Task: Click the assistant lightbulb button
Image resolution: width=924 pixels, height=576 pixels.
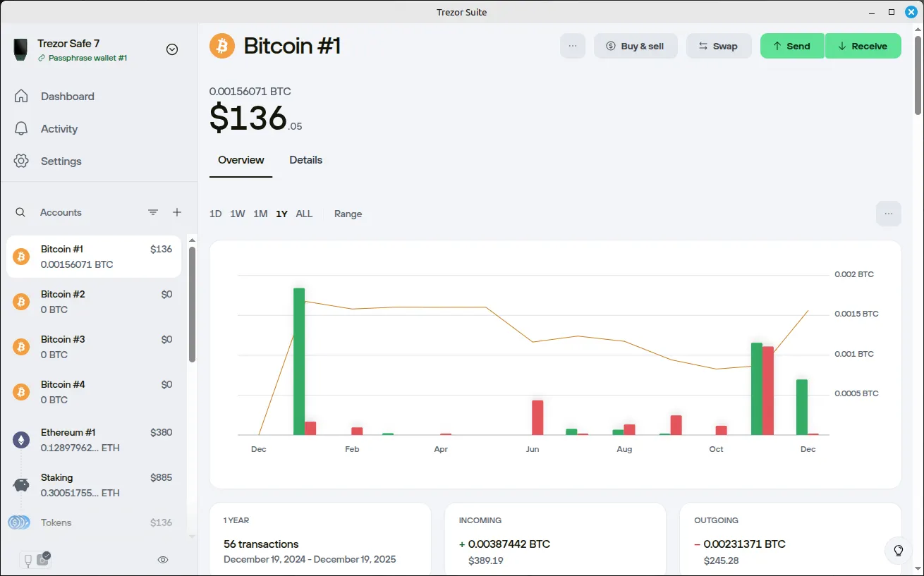Action: tap(898, 551)
